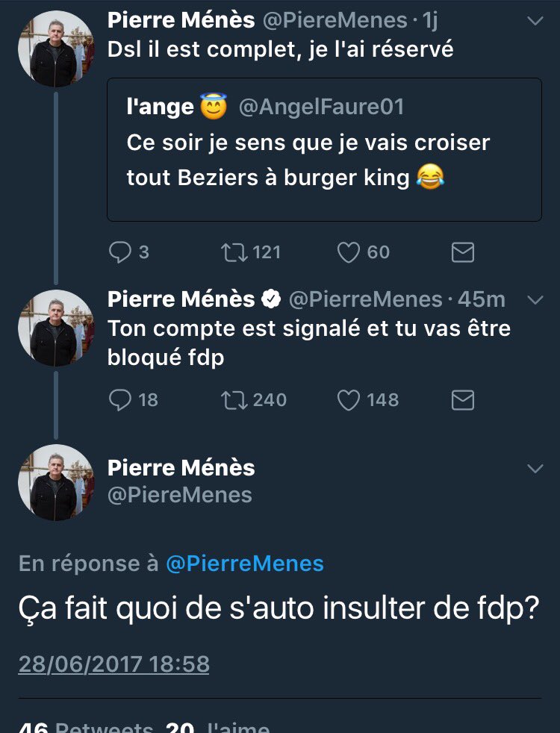Open avatar of verified Pierre Ménès tweet
This screenshot has height=733, width=560.
coord(55,328)
